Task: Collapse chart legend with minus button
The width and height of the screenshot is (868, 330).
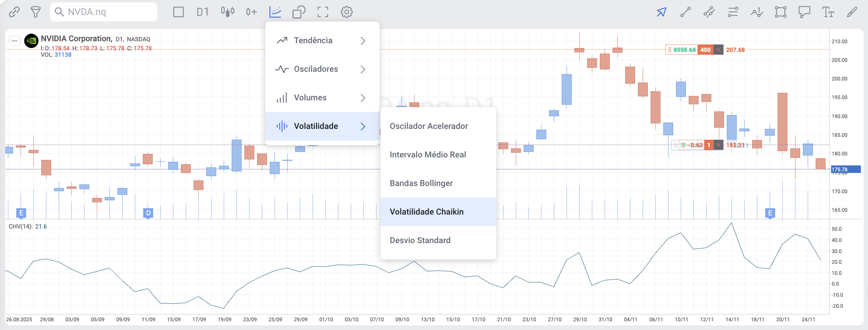Action: [15, 40]
